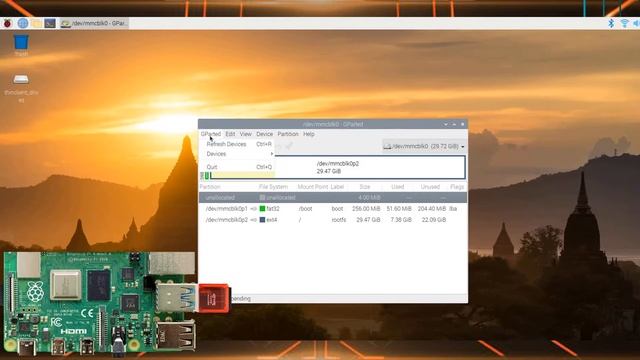
Task: Click the File System column header
Action: coord(273,187)
